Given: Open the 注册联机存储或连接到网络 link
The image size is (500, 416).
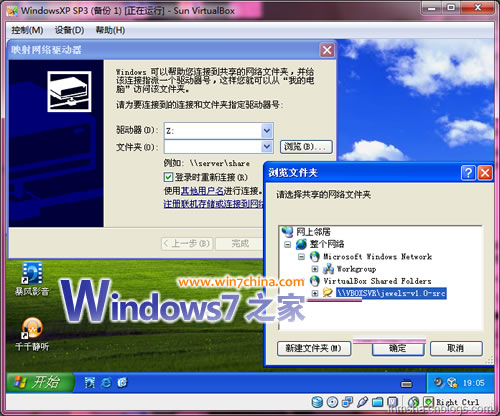Looking at the screenshot, I should coord(213,204).
